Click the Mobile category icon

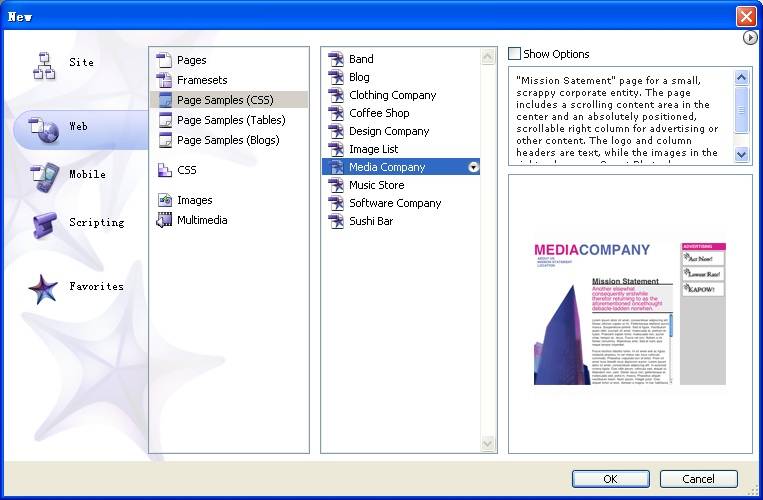click(44, 176)
